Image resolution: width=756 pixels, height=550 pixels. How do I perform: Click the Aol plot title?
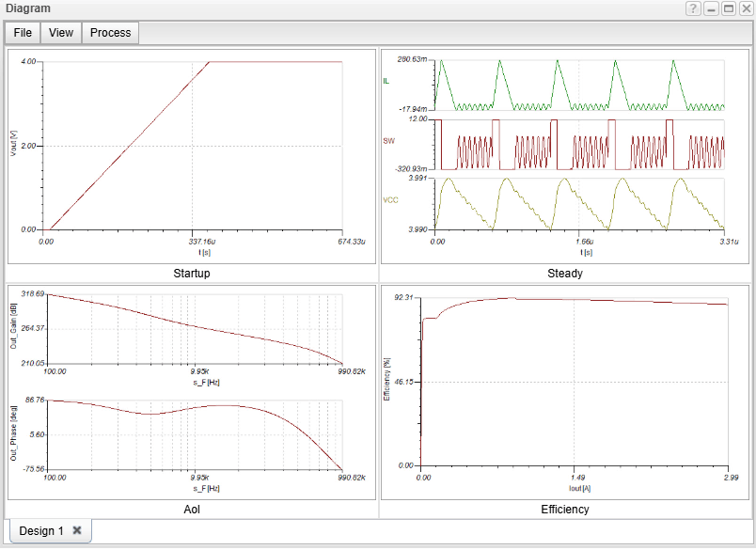coord(190,510)
